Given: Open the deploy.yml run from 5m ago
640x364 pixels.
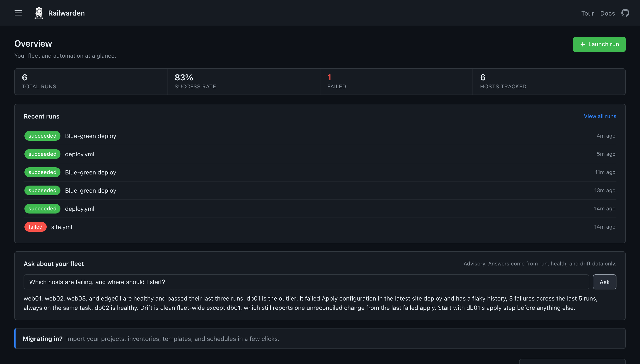Looking at the screenshot, I should (x=320, y=154).
